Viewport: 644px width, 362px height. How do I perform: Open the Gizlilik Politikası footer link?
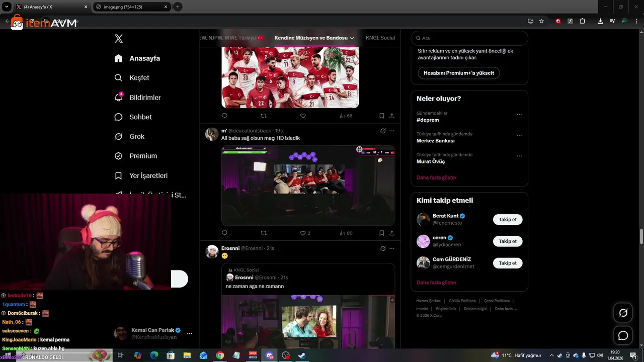click(x=462, y=301)
